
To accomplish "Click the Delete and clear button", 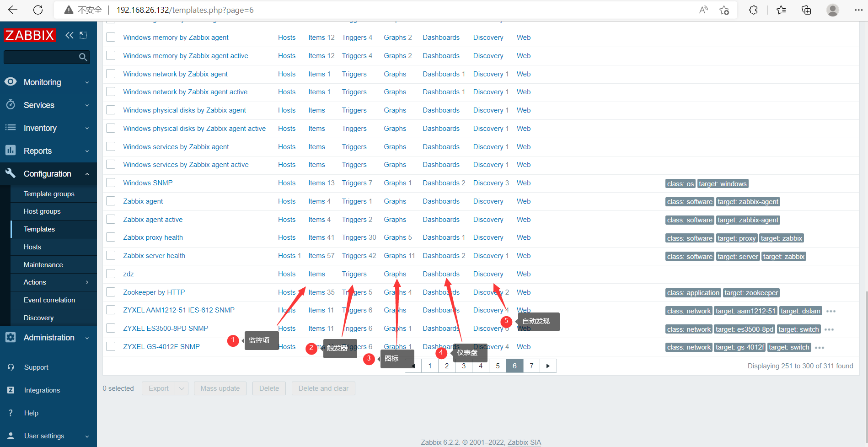I will pyautogui.click(x=323, y=388).
